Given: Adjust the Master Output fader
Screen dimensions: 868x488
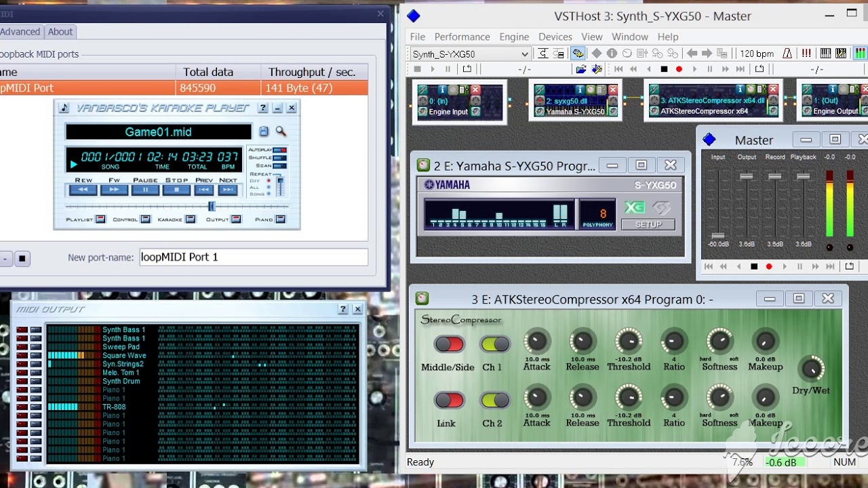Looking at the screenshot, I should [747, 177].
